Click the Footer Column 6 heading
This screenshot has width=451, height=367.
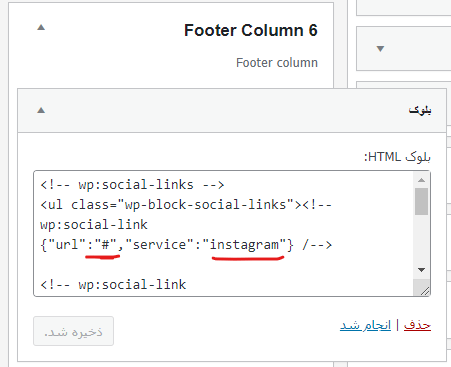pos(251,30)
